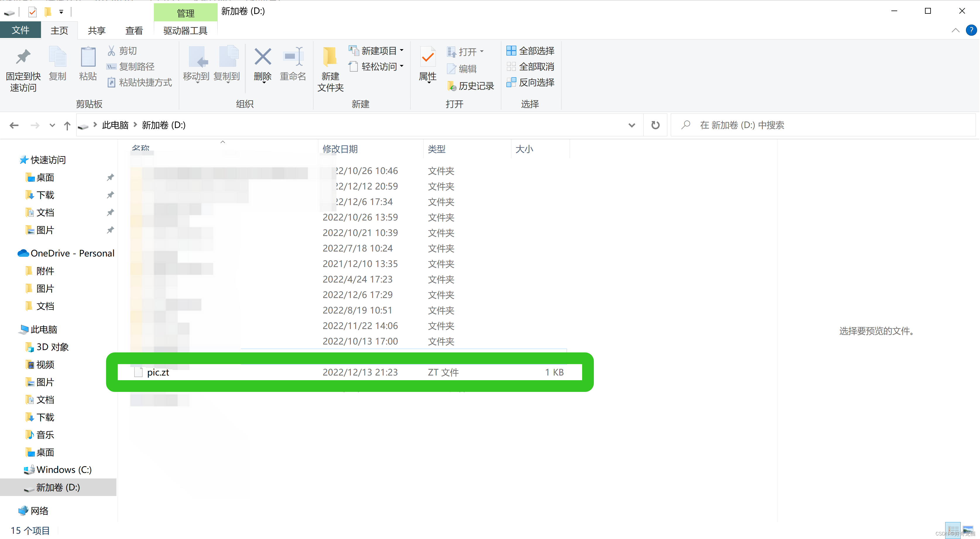Collapse the ribbon with the chevron
Image resolution: width=980 pixels, height=539 pixels.
tap(955, 30)
